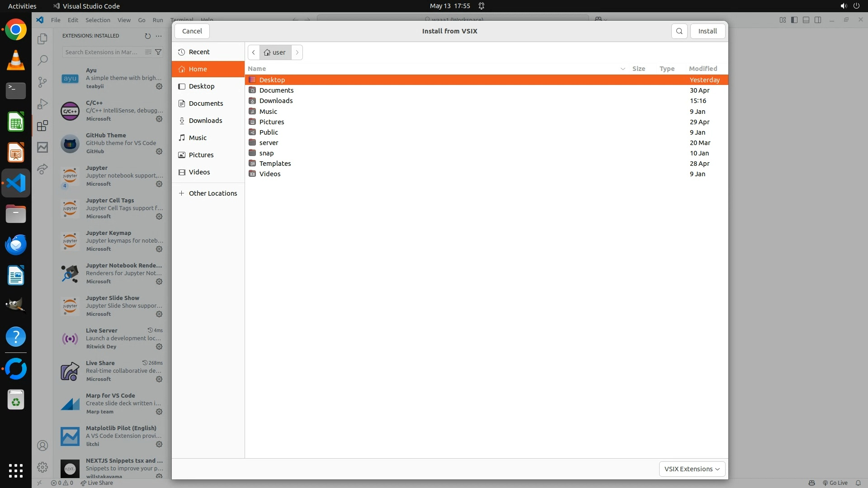The height and width of the screenshot is (488, 868).
Task: Open the Selection menu
Action: tap(98, 20)
